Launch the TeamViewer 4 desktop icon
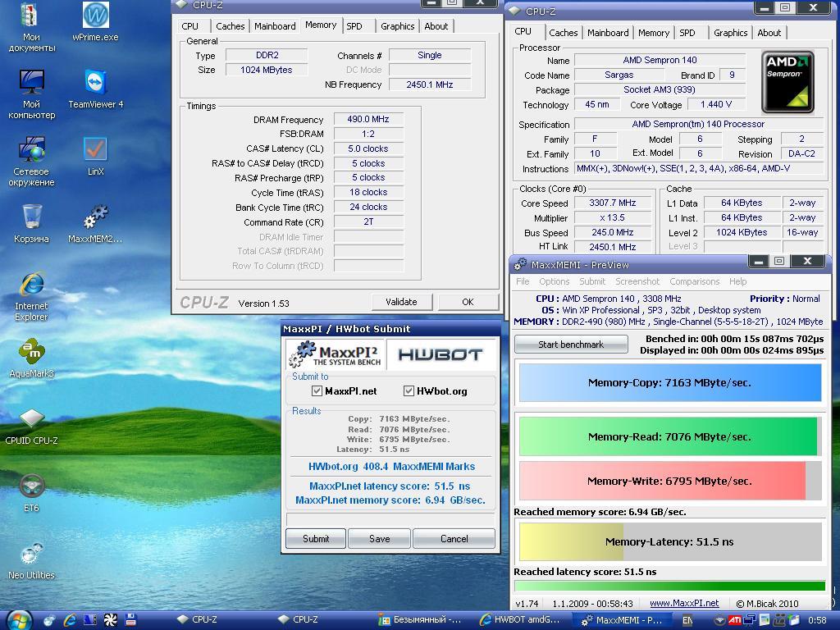This screenshot has height=630, width=840. (x=95, y=89)
